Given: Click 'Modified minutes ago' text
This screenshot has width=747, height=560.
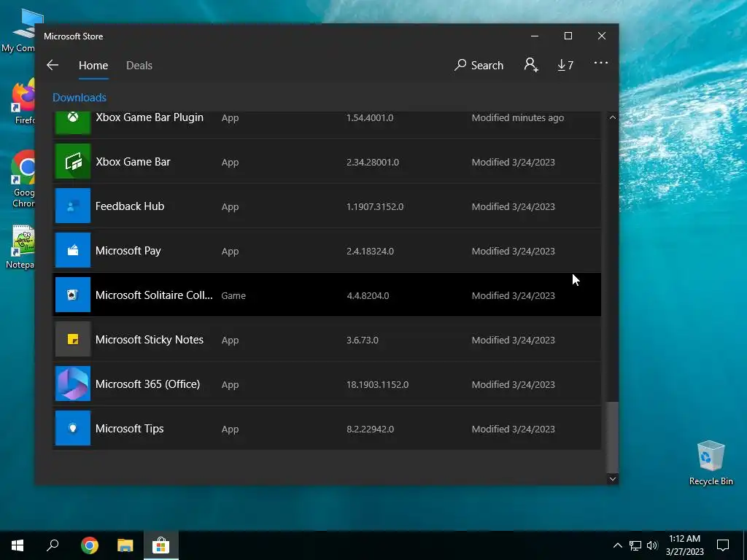Looking at the screenshot, I should pos(518,117).
